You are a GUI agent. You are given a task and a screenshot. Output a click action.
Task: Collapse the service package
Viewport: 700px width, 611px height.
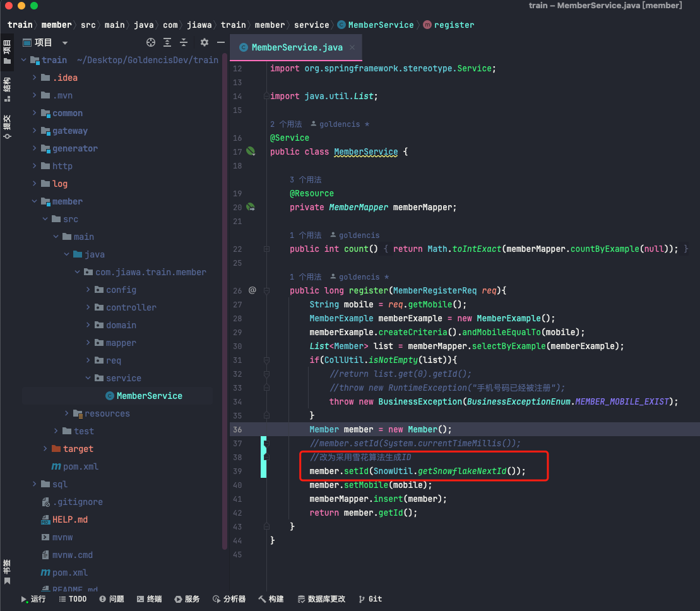point(88,378)
